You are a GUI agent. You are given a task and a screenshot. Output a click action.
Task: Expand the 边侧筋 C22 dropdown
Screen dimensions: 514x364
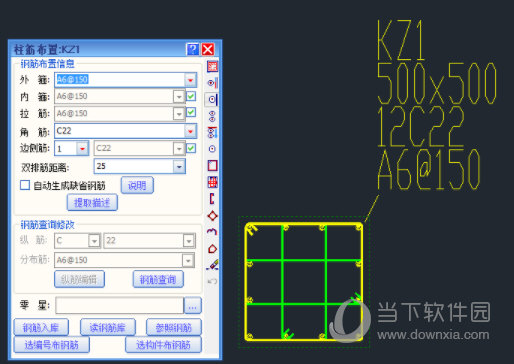click(x=179, y=149)
